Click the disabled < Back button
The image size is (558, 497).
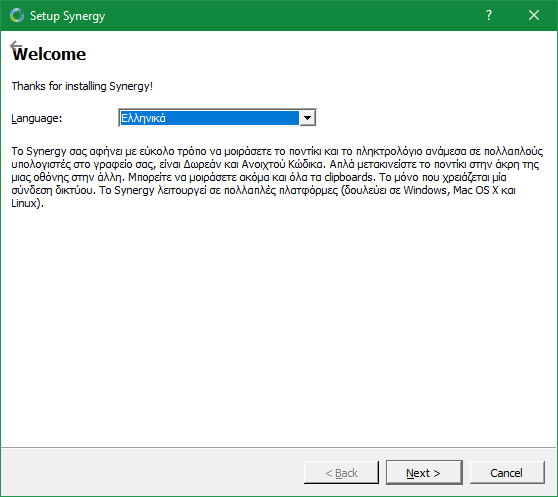(x=341, y=472)
